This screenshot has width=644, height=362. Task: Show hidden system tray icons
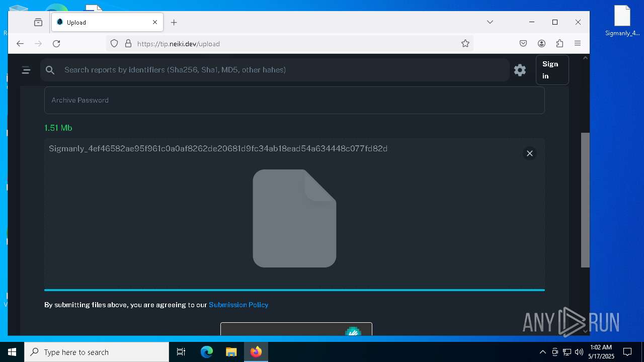coord(542,352)
